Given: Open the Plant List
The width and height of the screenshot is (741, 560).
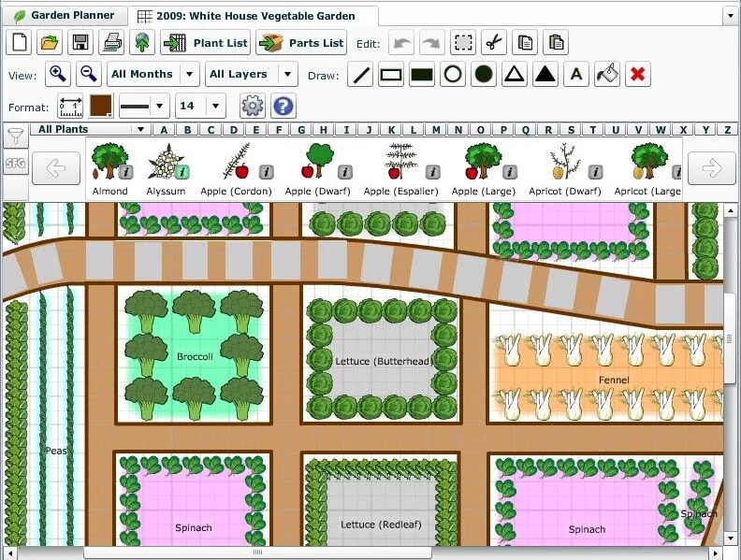Looking at the screenshot, I should 206,43.
